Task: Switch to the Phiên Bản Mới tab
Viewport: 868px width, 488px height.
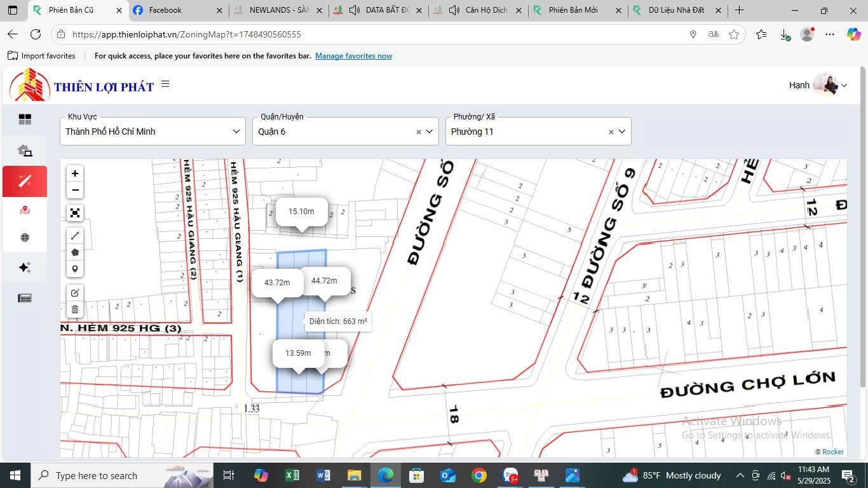Action: click(x=573, y=10)
